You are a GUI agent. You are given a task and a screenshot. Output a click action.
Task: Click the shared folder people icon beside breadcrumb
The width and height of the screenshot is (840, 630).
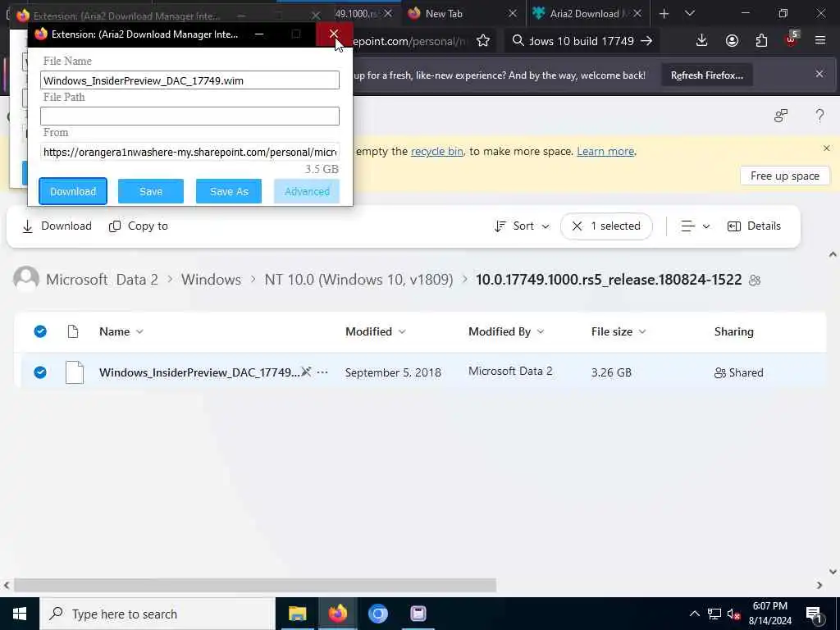click(x=755, y=281)
